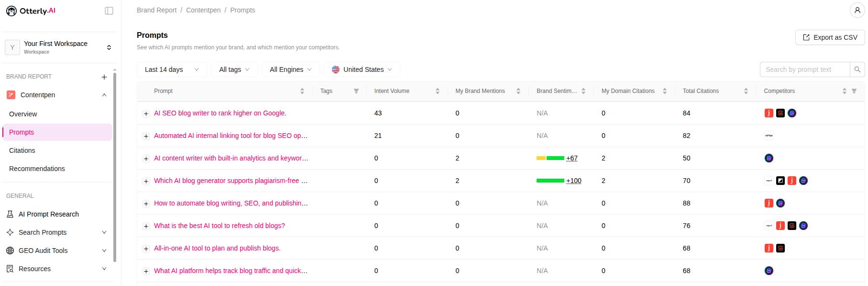
Task: Open the Search Prompts menu label
Action: tap(43, 232)
